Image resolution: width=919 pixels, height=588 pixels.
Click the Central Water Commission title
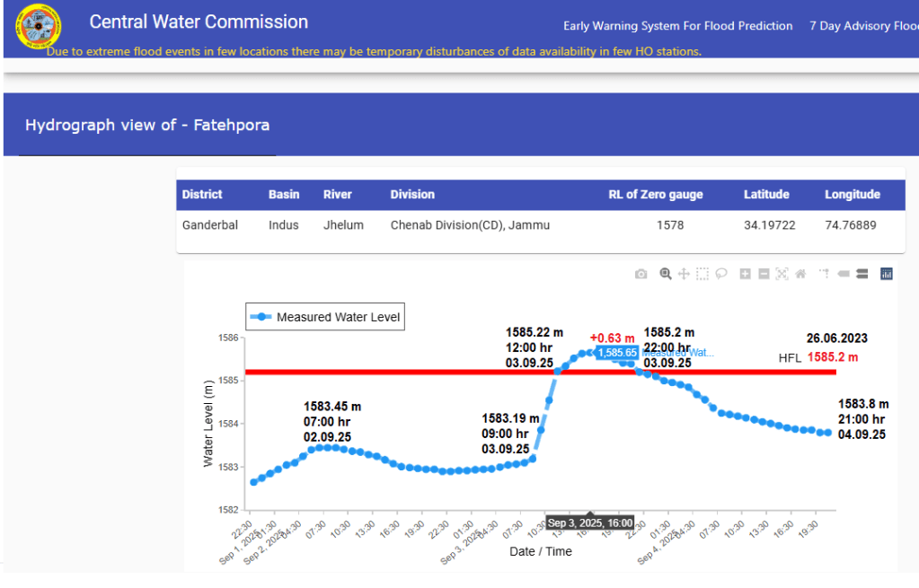[x=199, y=22]
